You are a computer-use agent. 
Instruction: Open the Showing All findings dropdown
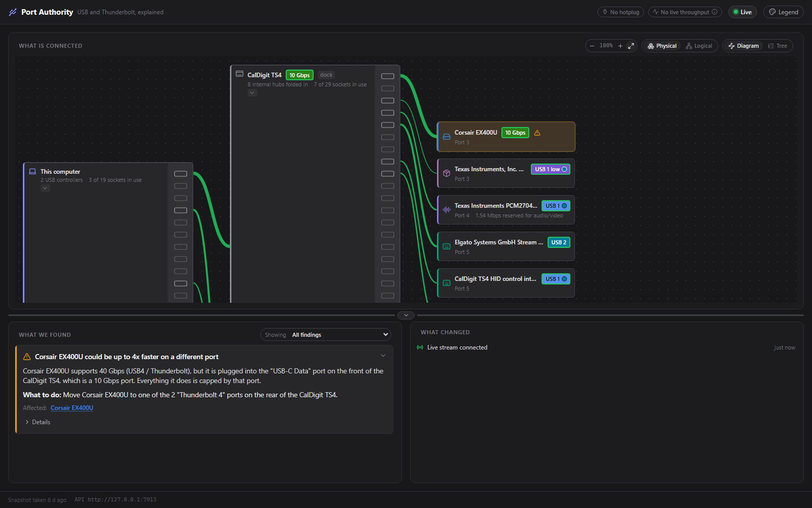coord(326,335)
